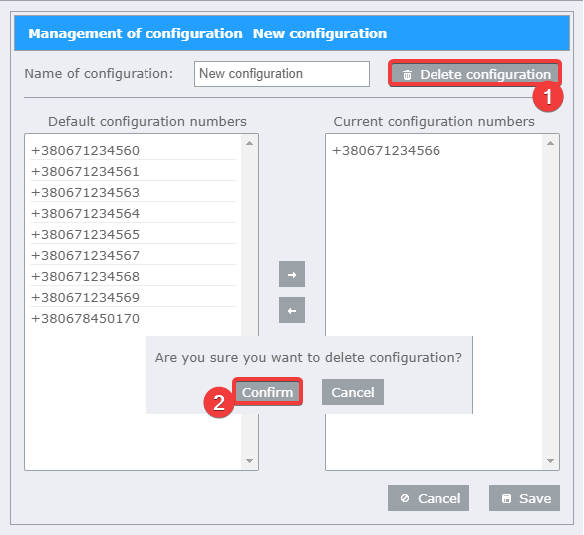Move number right with arrow button
The image size is (584, 535).
pos(292,274)
